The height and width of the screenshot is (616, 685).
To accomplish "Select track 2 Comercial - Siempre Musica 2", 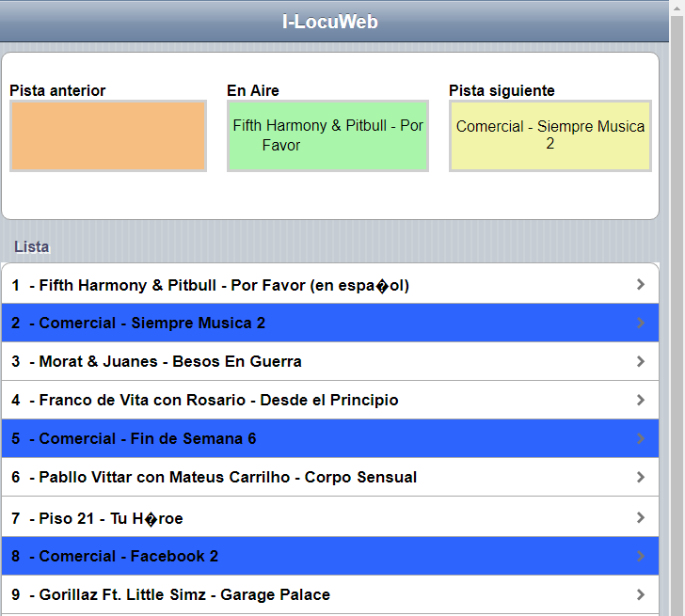I will click(330, 324).
